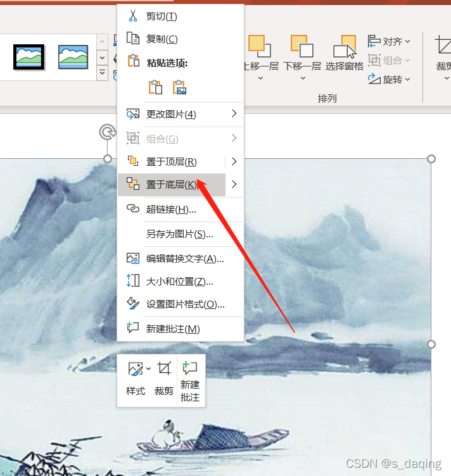Click the Bring Forward ribbon icon
Image resolution: width=451 pixels, height=476 pixels.
pos(260,46)
